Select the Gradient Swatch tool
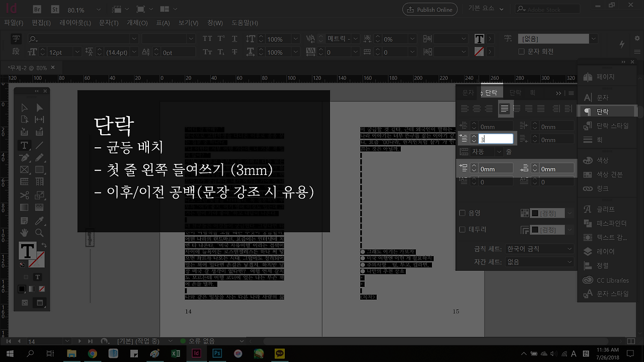 coord(24,207)
